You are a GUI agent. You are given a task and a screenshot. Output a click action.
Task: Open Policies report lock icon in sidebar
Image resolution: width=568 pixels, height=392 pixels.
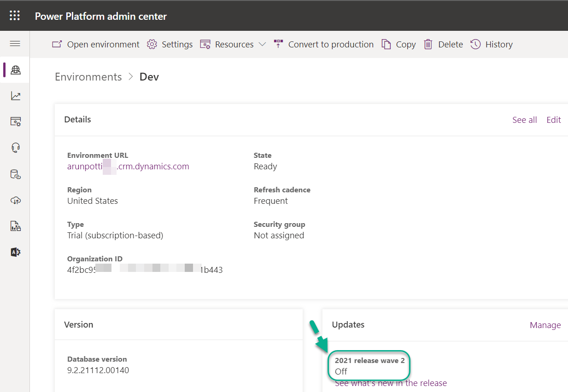(16, 226)
